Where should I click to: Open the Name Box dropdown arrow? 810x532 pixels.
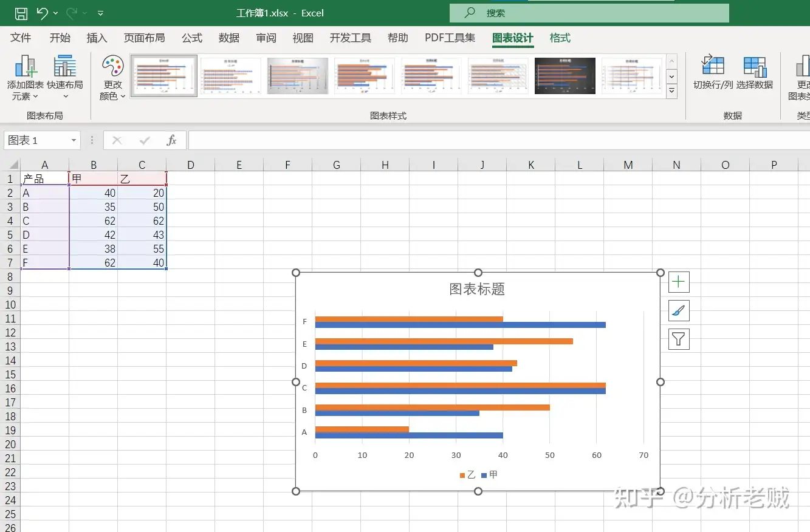click(74, 140)
